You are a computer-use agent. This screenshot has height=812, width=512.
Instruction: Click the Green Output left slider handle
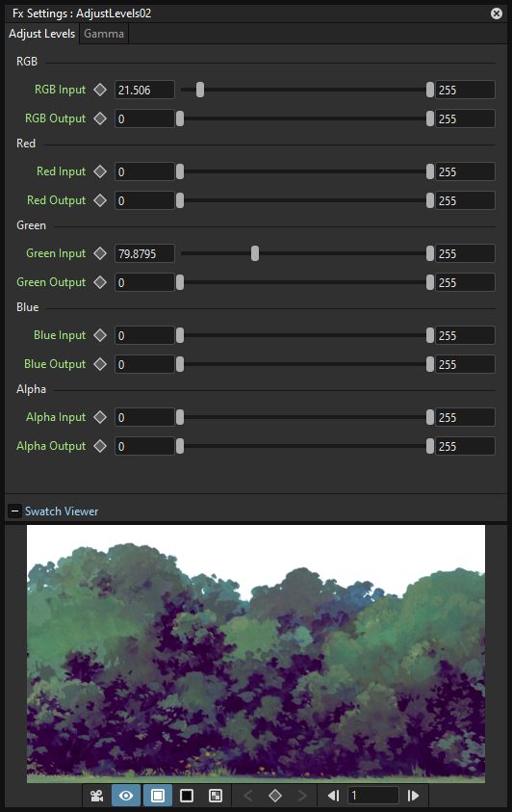pos(180,282)
